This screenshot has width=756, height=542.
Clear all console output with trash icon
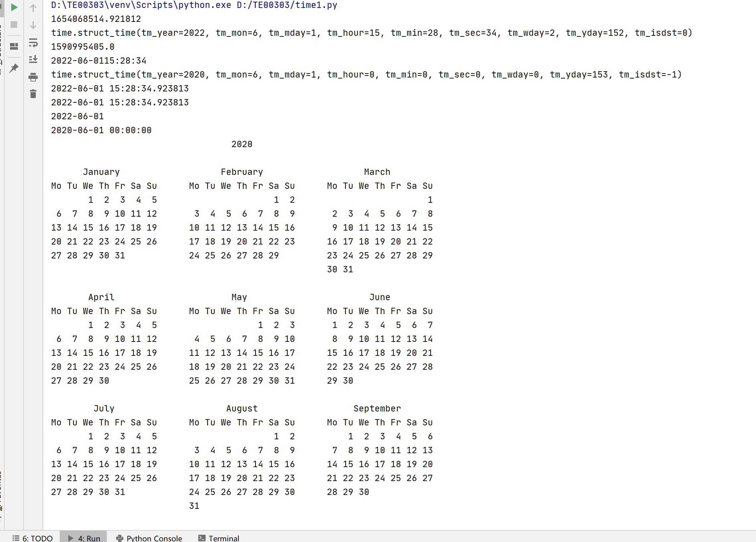pos(33,94)
